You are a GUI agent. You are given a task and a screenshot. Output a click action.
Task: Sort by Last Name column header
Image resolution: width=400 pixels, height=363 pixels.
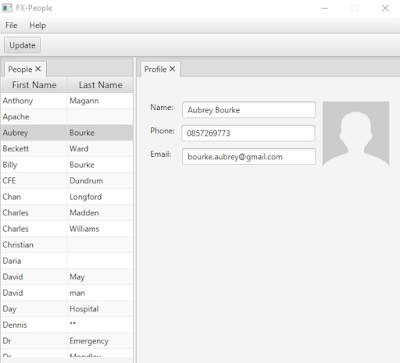tap(100, 85)
